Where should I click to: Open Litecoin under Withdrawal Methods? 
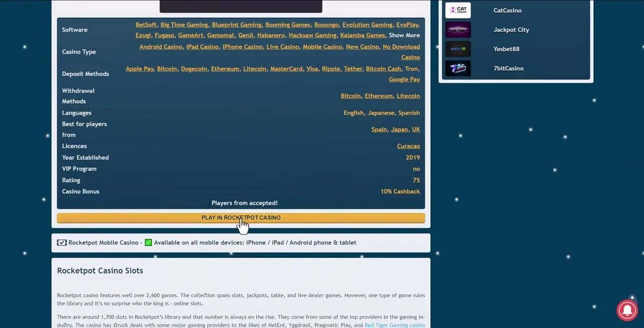[408, 96]
